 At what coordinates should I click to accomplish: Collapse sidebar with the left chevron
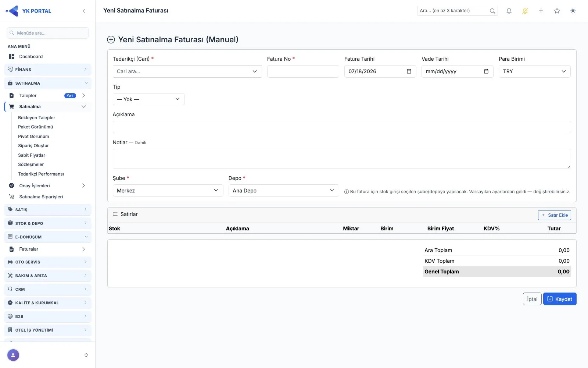[x=84, y=11]
